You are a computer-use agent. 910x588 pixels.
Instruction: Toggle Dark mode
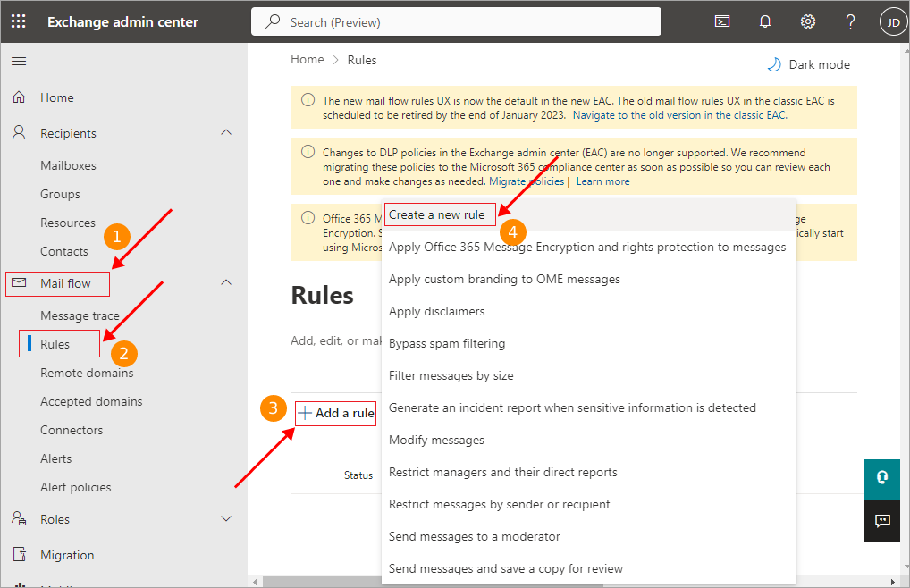point(808,64)
